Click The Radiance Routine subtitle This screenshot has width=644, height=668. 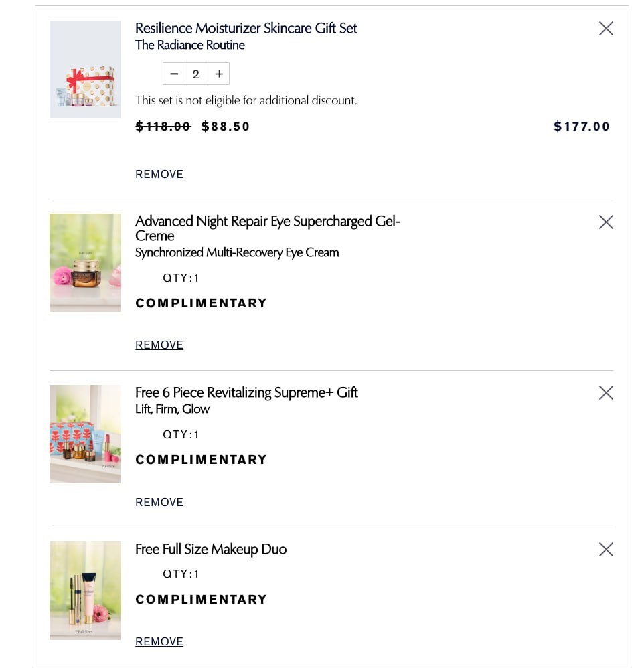190,45
